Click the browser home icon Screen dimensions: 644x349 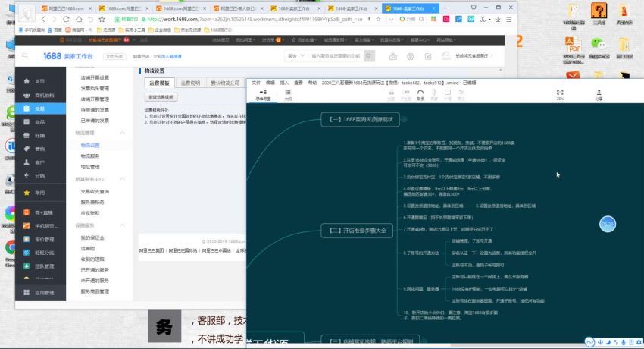[79, 19]
